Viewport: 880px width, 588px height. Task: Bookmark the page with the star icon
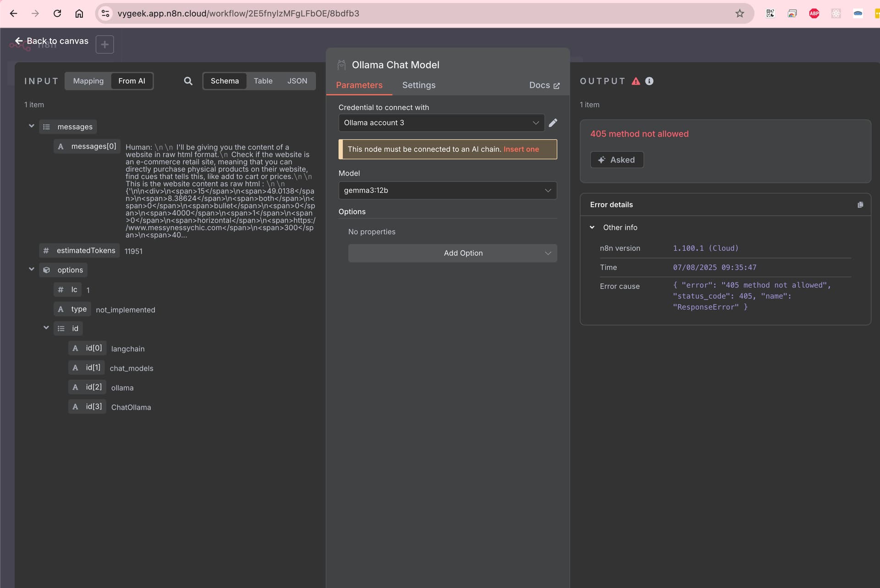click(x=739, y=13)
